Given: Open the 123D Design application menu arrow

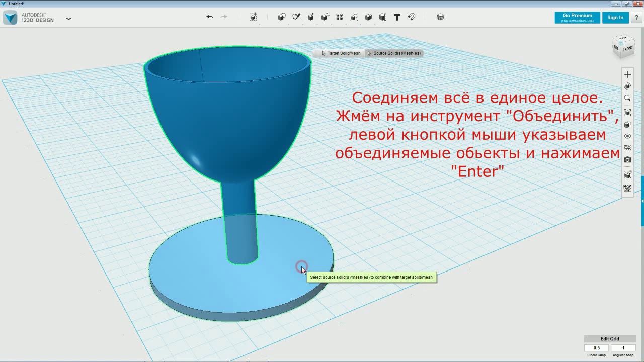Looking at the screenshot, I should tap(68, 19).
